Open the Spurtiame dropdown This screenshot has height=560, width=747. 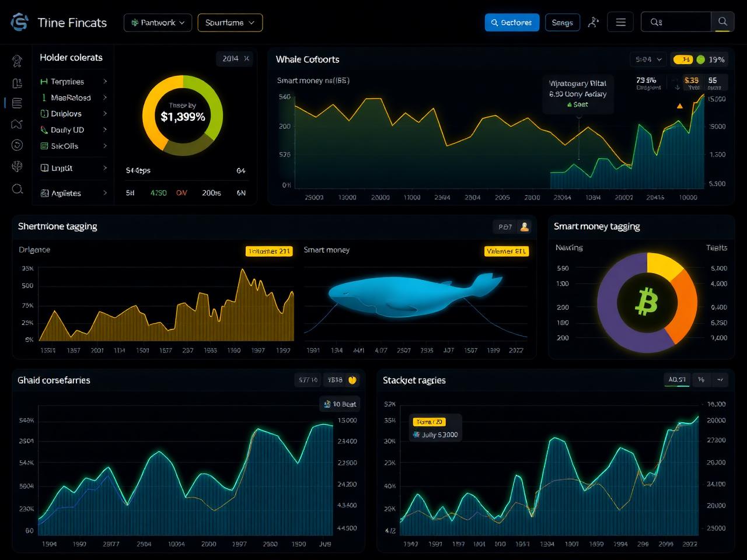click(230, 23)
